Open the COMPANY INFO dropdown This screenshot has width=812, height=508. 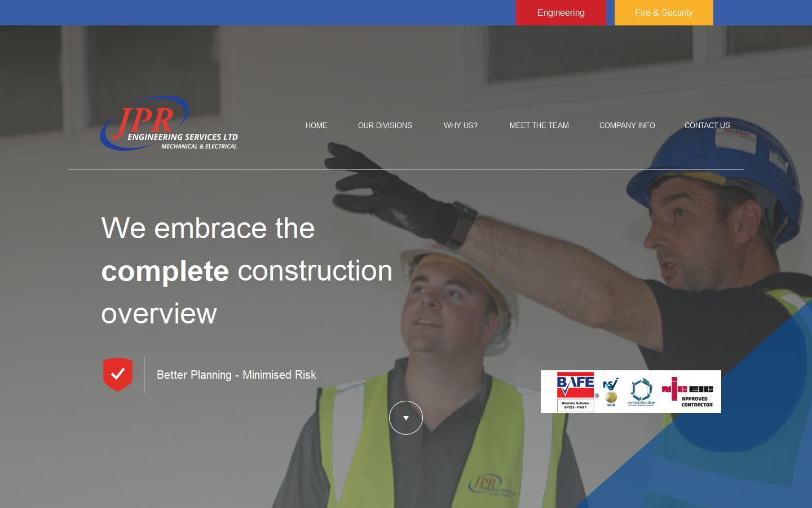(627, 125)
